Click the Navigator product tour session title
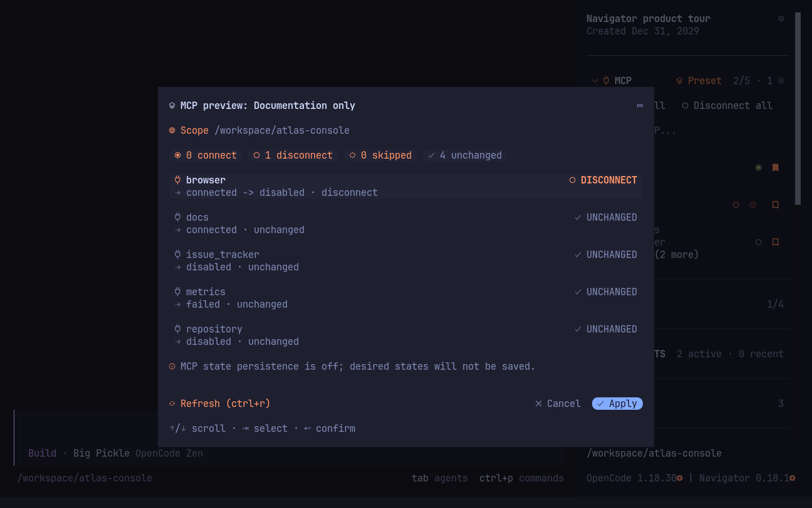The height and width of the screenshot is (508, 812). click(x=648, y=19)
